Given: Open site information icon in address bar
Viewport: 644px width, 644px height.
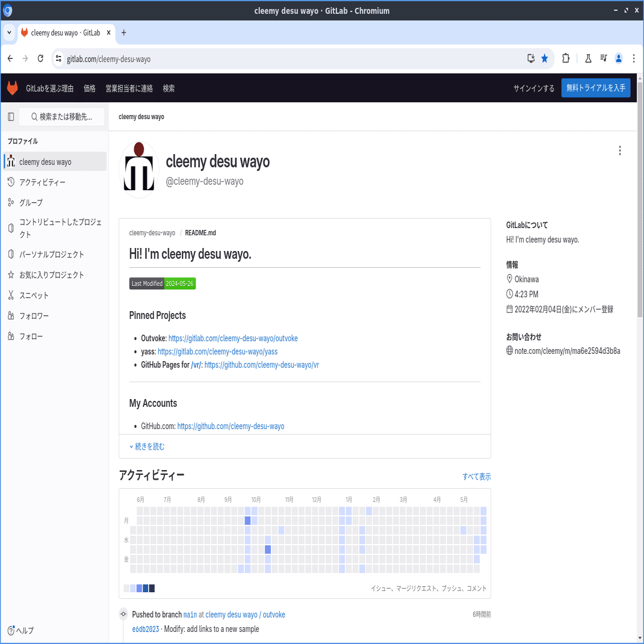Looking at the screenshot, I should tap(59, 59).
